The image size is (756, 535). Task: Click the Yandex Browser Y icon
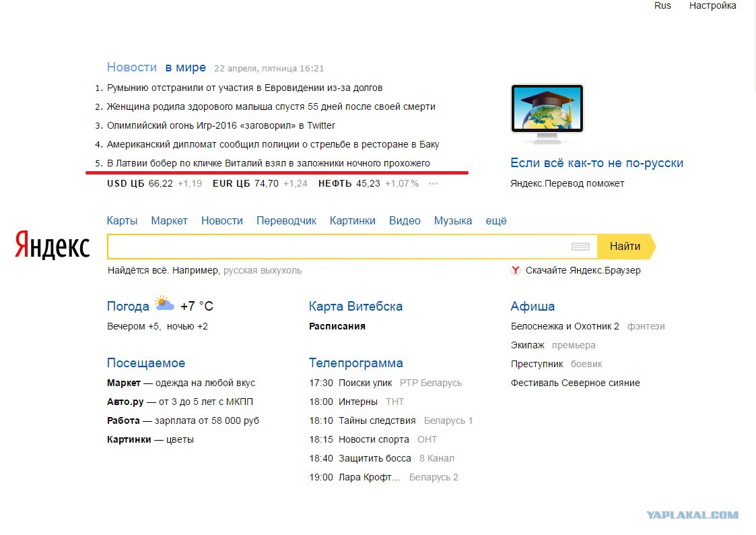click(x=516, y=270)
